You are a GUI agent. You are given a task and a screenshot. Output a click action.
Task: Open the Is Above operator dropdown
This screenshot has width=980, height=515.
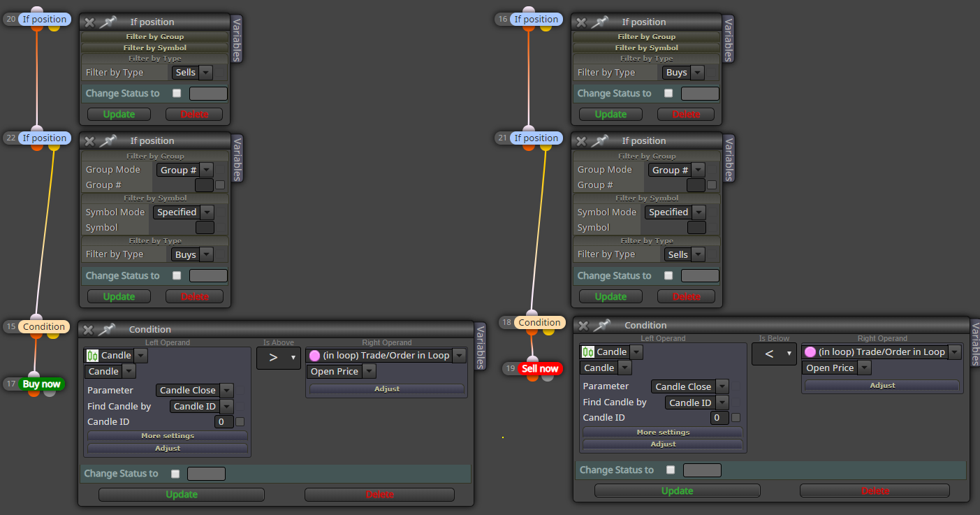click(279, 358)
